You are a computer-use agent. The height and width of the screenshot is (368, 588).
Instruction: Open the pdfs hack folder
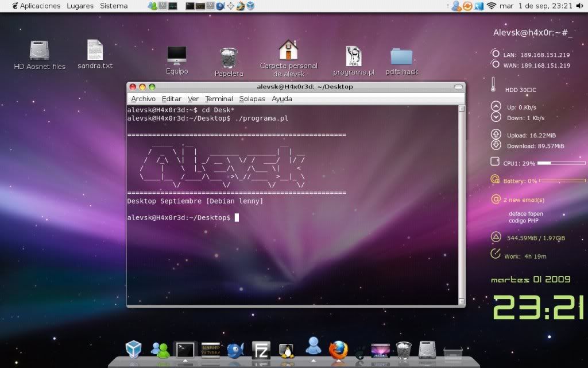pyautogui.click(x=401, y=57)
